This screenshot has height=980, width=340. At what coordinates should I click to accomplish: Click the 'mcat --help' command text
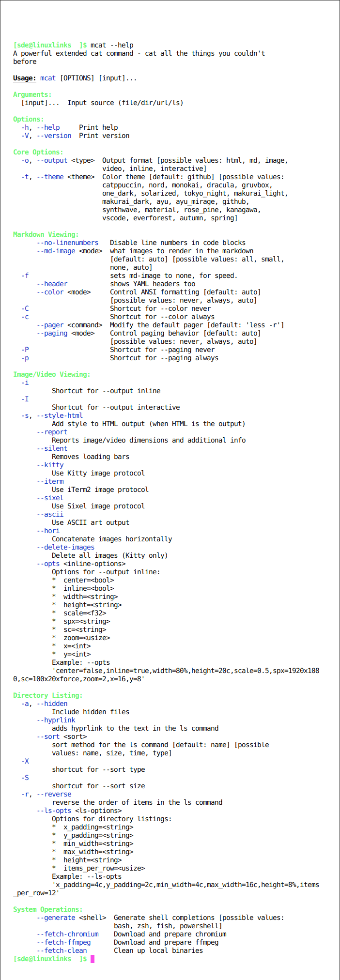112,45
